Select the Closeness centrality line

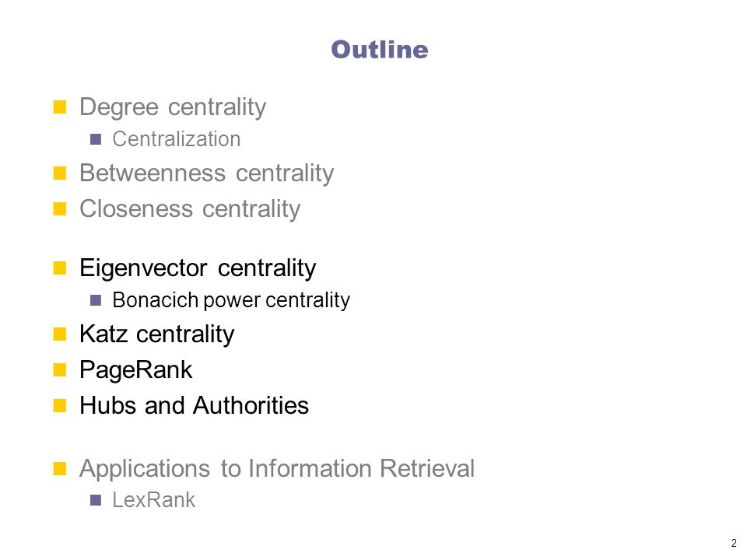(x=190, y=208)
